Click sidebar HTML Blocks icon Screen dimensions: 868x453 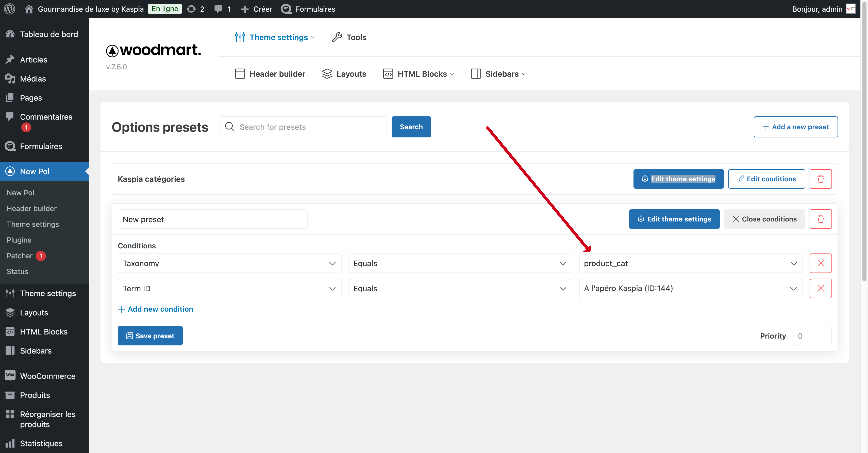pyautogui.click(x=10, y=332)
